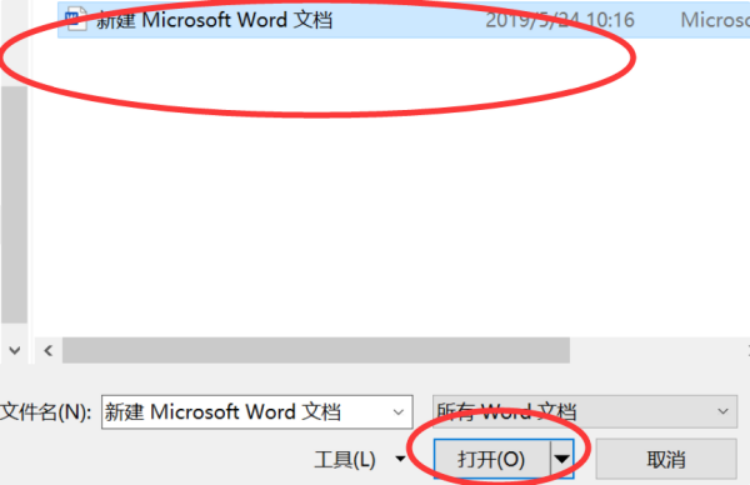Expand the file name combo box arrow
This screenshot has height=485, width=750.
tap(398, 412)
